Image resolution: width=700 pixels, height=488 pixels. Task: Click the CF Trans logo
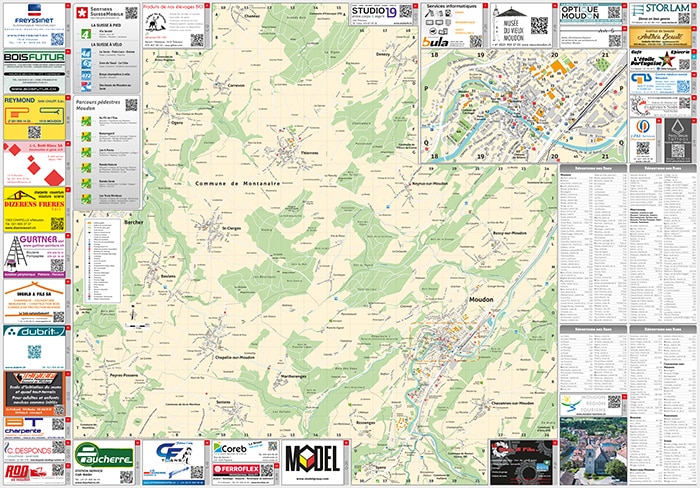click(x=174, y=455)
